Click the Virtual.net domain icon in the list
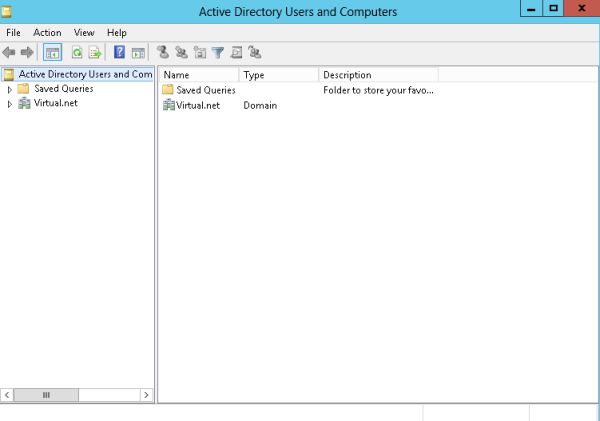 [169, 105]
